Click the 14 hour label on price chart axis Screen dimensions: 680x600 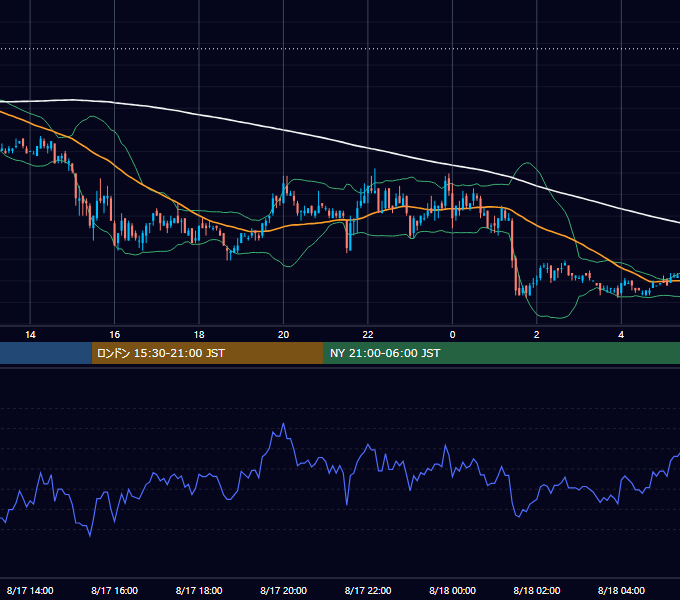point(30,335)
